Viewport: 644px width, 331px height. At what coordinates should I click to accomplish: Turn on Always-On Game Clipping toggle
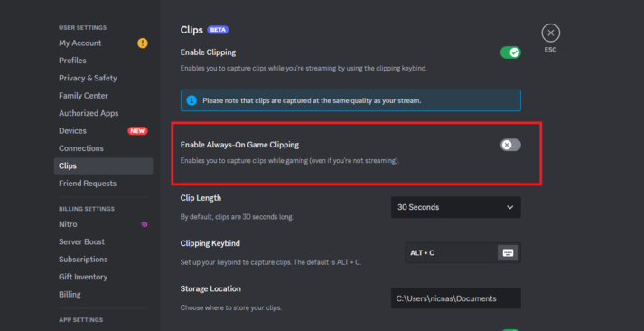point(510,145)
